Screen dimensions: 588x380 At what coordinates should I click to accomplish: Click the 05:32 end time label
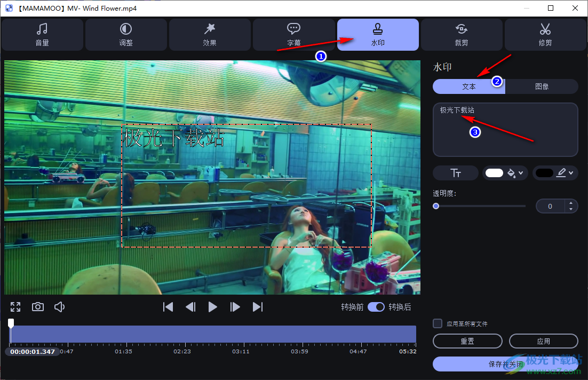pos(408,352)
